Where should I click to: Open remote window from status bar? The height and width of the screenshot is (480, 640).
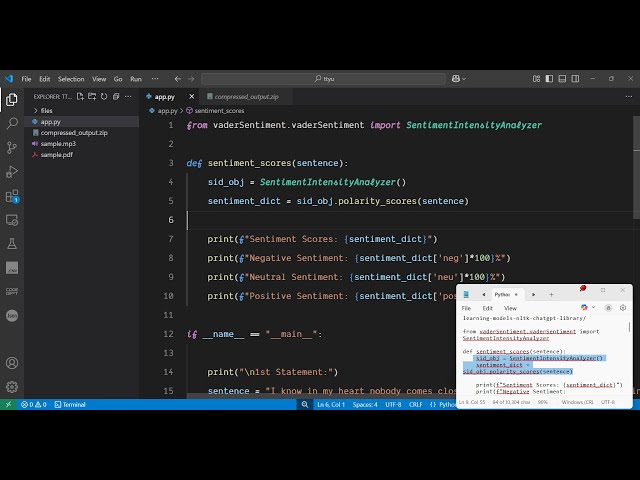[8, 404]
